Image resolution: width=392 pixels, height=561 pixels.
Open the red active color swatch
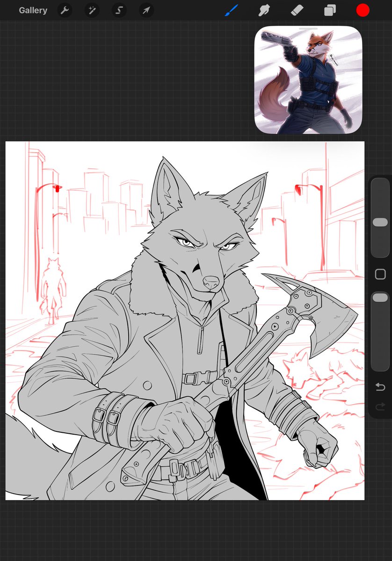363,10
